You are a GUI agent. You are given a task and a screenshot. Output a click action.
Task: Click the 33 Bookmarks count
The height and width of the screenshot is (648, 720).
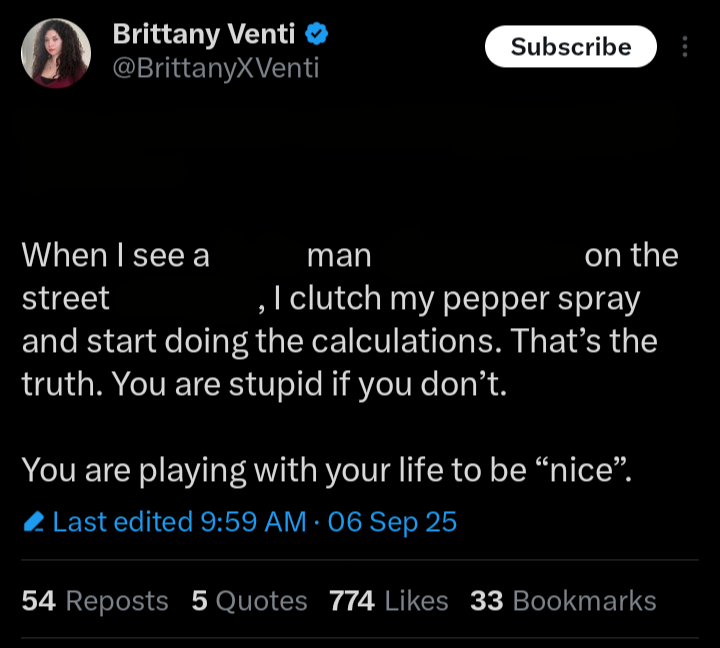(x=563, y=600)
